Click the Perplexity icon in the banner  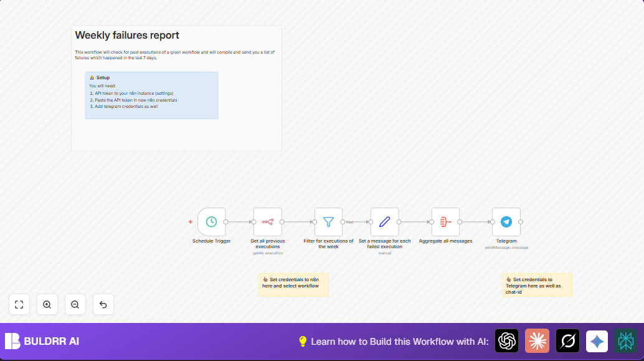click(625, 341)
